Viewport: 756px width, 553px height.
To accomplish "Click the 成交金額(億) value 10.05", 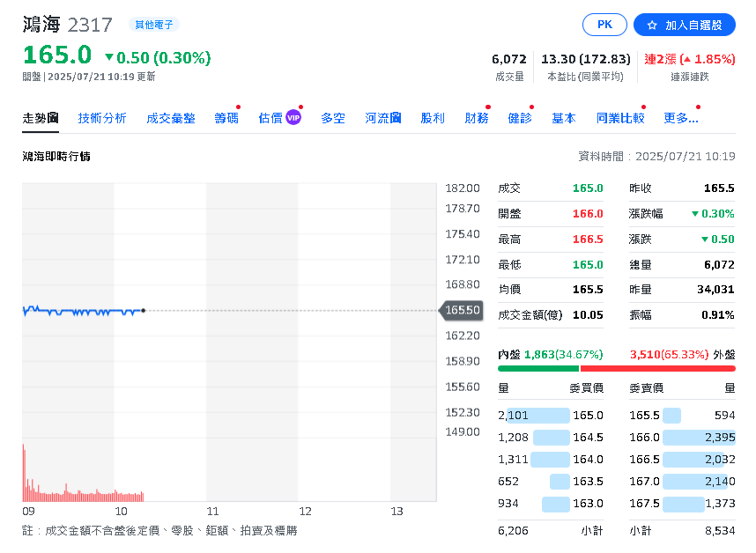I will pos(588,315).
